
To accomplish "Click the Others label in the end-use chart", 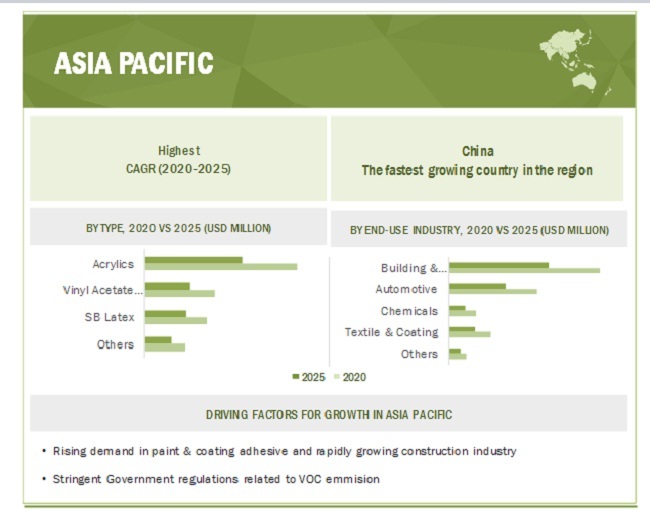I will 419,354.
